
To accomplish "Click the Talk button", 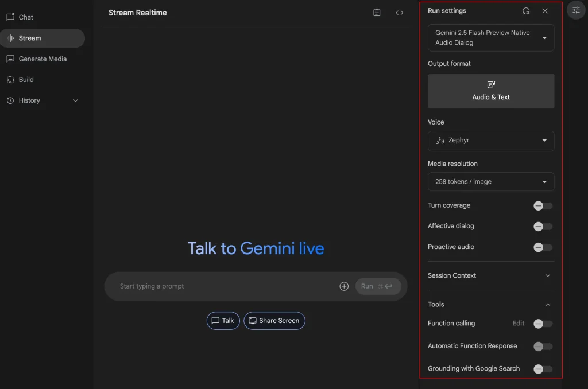I will click(x=223, y=321).
